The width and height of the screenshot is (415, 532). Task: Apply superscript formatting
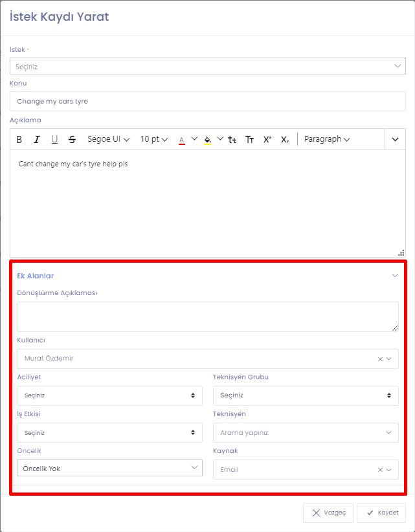(x=267, y=139)
